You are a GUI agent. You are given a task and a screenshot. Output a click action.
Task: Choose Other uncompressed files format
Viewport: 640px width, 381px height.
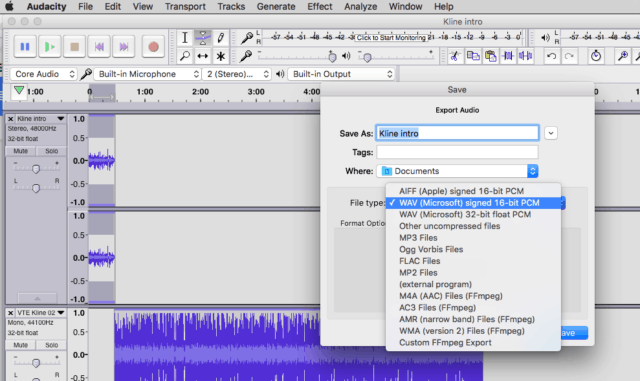[473, 226]
